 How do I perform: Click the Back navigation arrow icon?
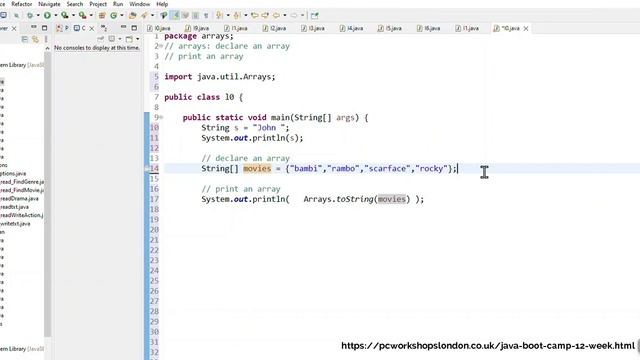point(276,16)
